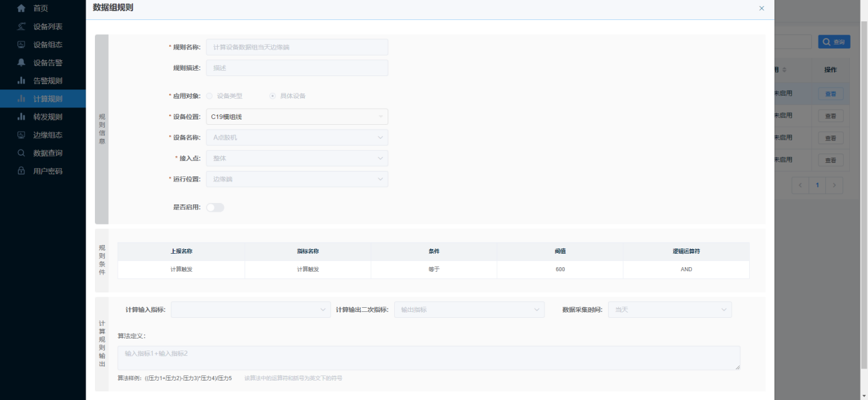Click the 告警规则 chart icon
This screenshot has width=868, height=400.
21,81
